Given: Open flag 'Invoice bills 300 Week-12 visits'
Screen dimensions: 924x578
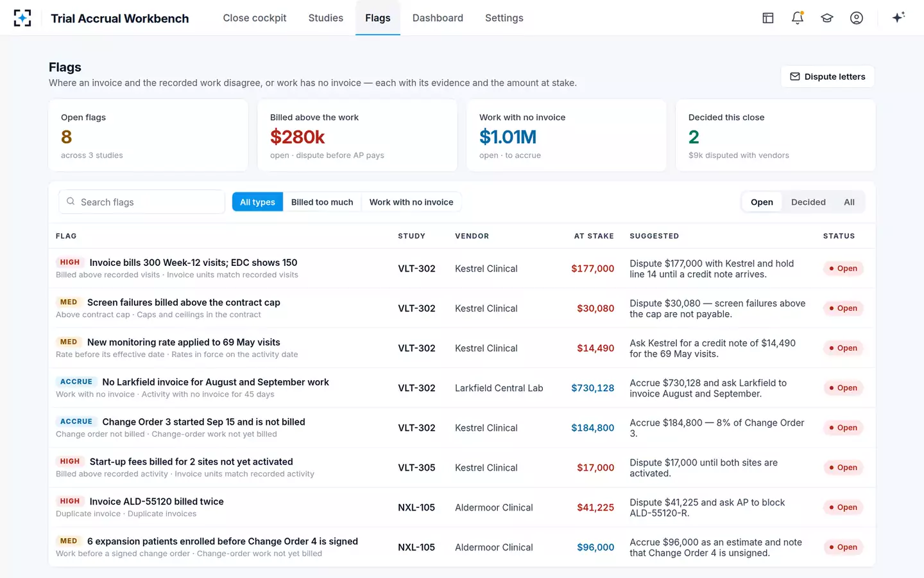Looking at the screenshot, I should (x=462, y=268).
